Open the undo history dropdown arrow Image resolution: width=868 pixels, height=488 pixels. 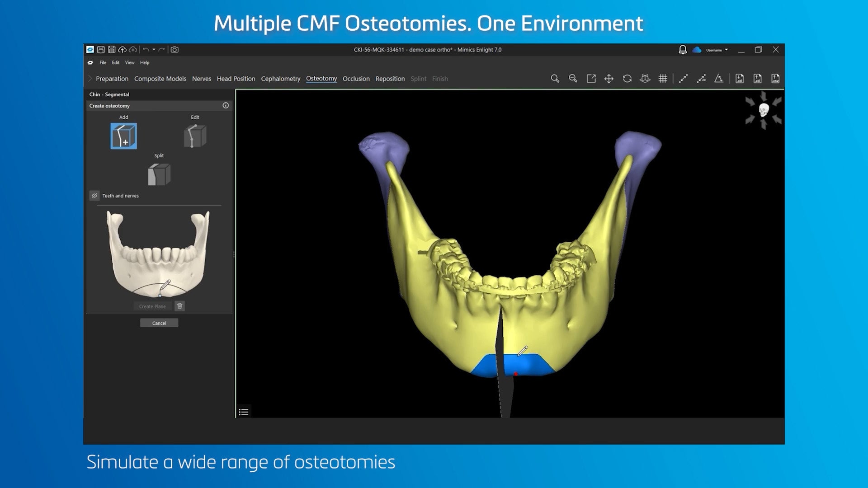[154, 50]
